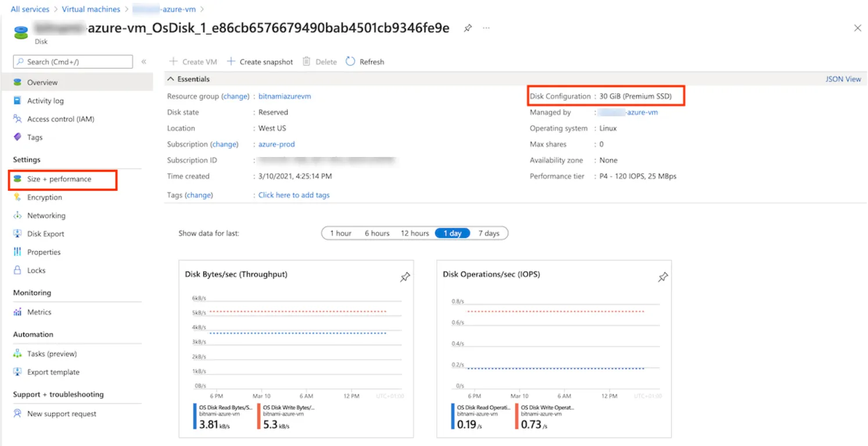Screen dimensions: 868x446
Task: Click the Networking icon
Action: pyautogui.click(x=17, y=216)
